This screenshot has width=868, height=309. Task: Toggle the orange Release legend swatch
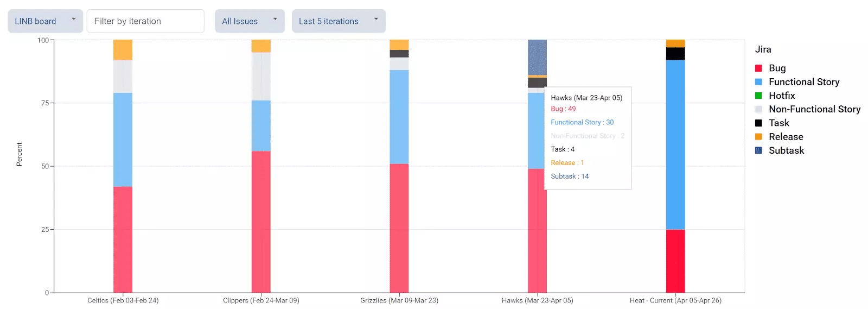coord(758,137)
